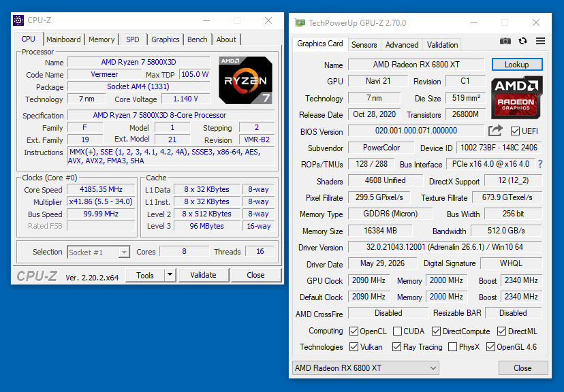This screenshot has height=392, width=564.
Task: Toggle the CUDA checkbox
Action: pyautogui.click(x=398, y=331)
